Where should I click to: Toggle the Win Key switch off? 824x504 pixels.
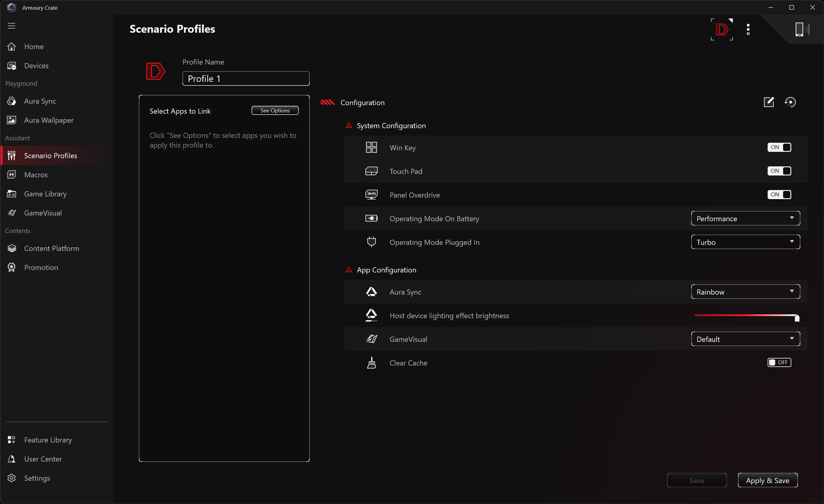coord(779,148)
